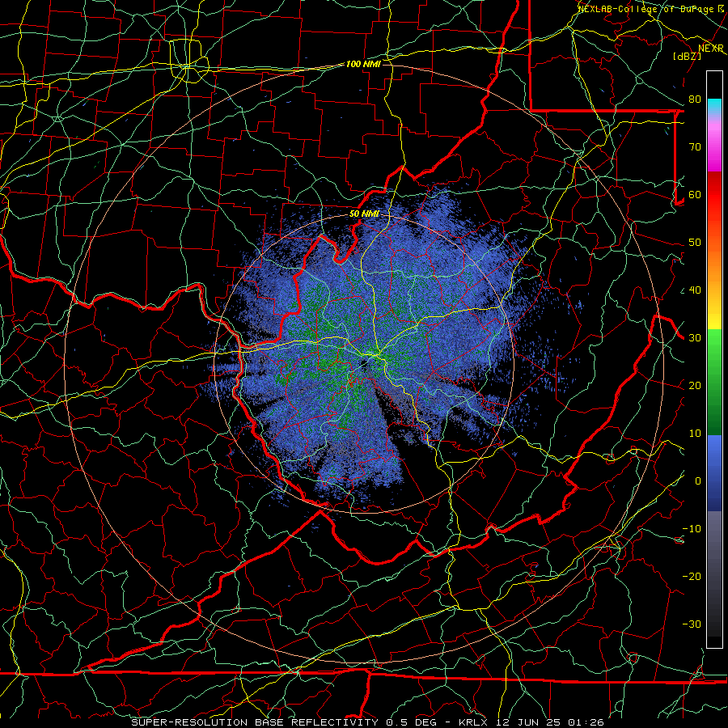Click the 50 value on the dBZ scale
This screenshot has width=728, height=728.
tap(695, 243)
